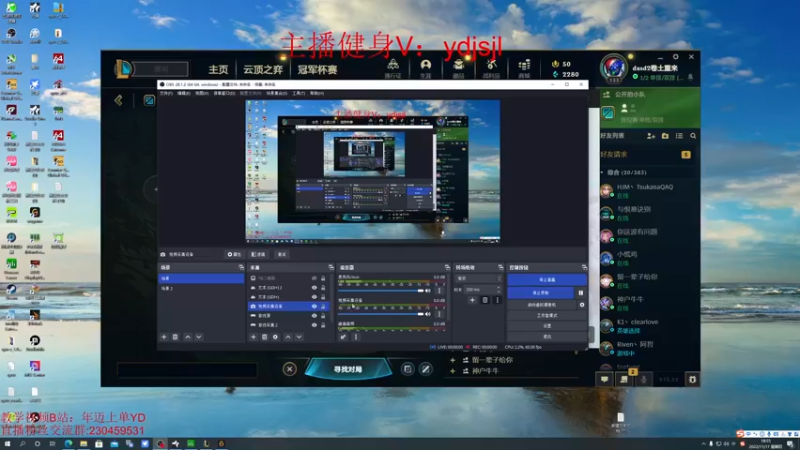
Task: Click transition duration 250 ms stepper
Action: pyautogui.click(x=498, y=289)
